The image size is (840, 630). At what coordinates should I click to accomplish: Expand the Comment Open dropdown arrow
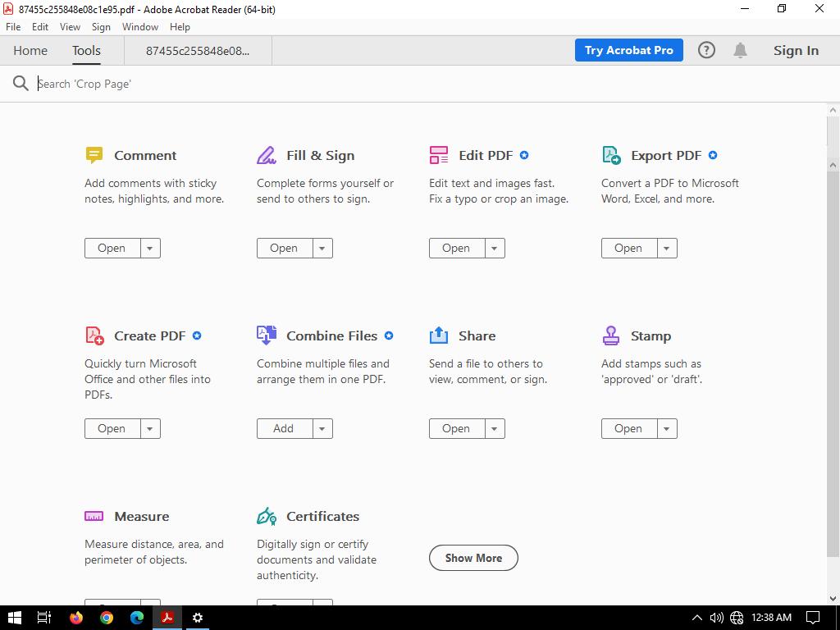click(150, 248)
